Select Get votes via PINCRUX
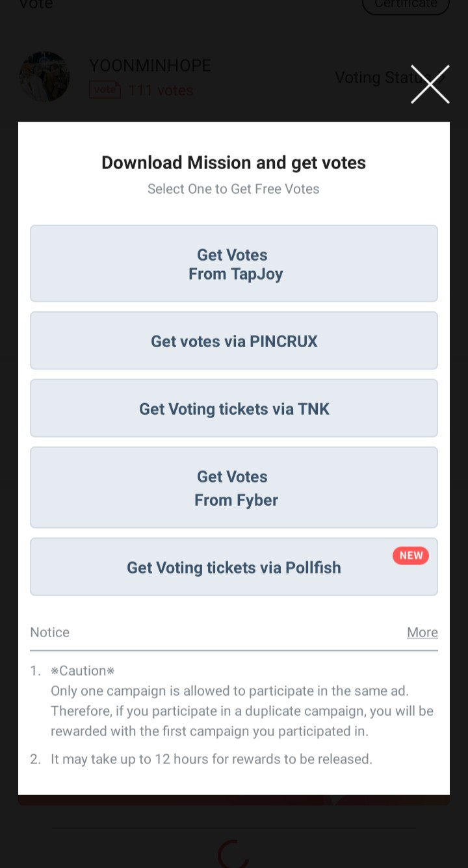The height and width of the screenshot is (868, 468). [x=234, y=341]
